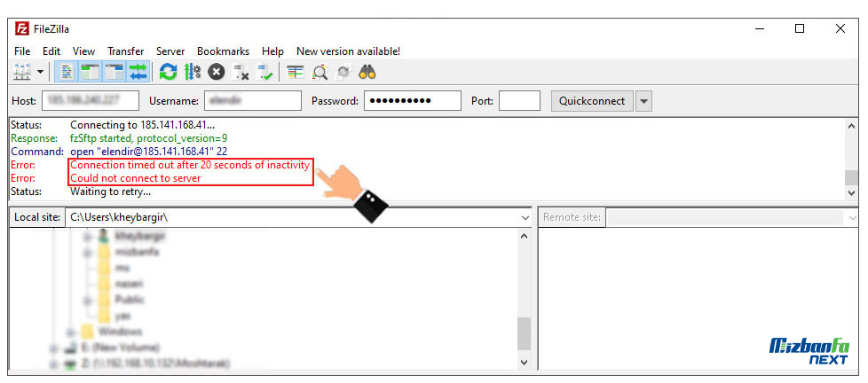Viewport: 868px width, 383px height.
Task: Search files with binoculars icon
Action: (x=367, y=72)
